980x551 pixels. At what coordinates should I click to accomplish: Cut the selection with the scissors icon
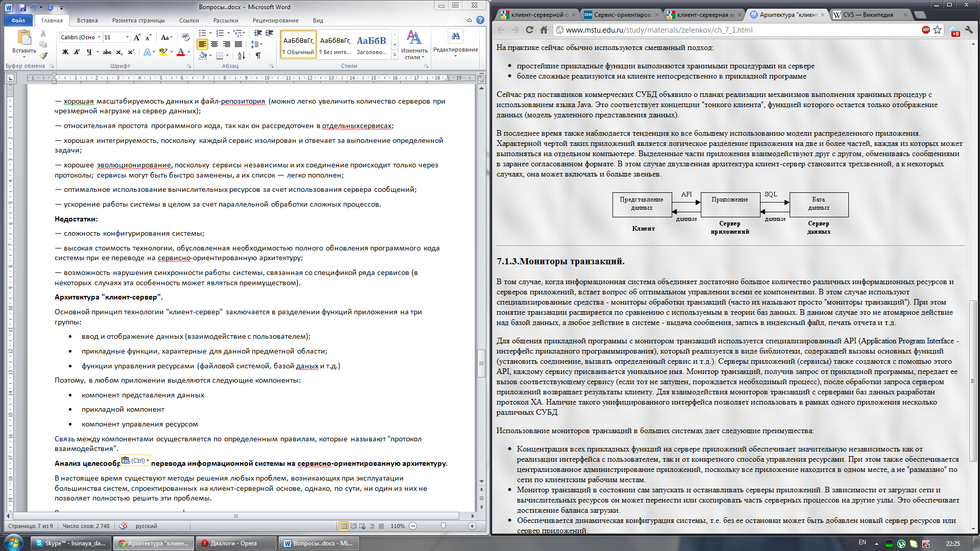(x=43, y=34)
